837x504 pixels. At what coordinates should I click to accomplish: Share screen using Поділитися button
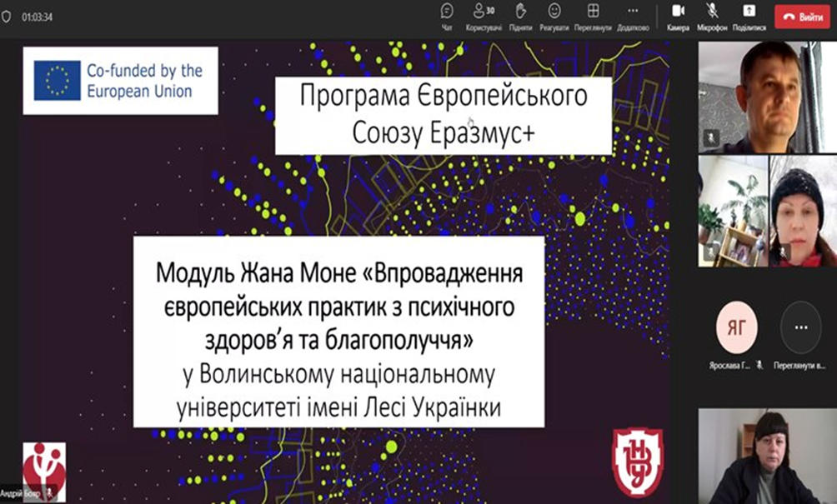[749, 15]
